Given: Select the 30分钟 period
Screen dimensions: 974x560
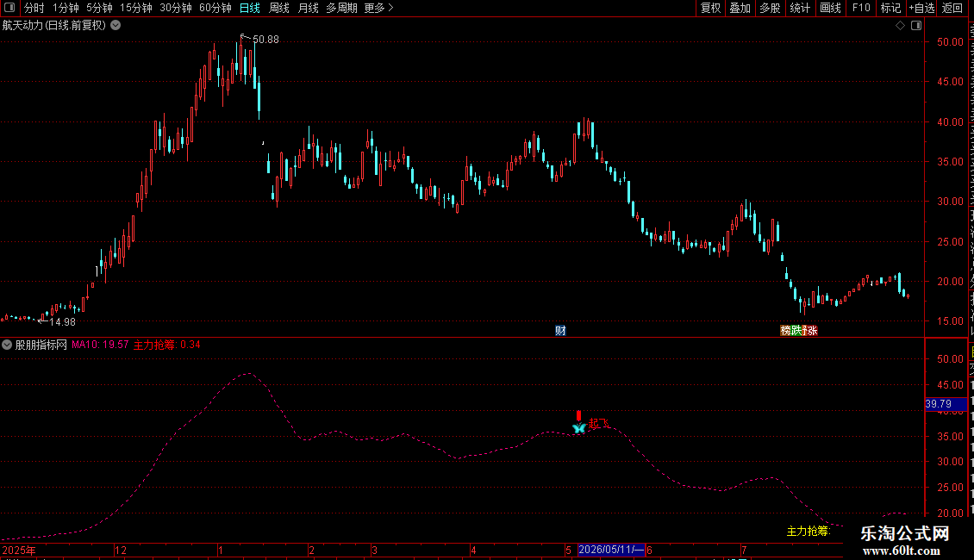Looking at the screenshot, I should click(x=176, y=8).
